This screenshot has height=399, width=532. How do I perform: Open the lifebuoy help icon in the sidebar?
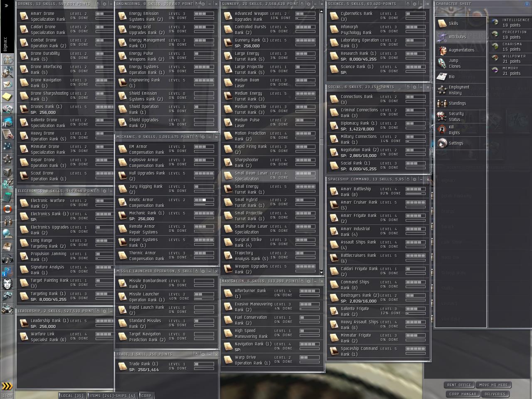tap(7, 209)
